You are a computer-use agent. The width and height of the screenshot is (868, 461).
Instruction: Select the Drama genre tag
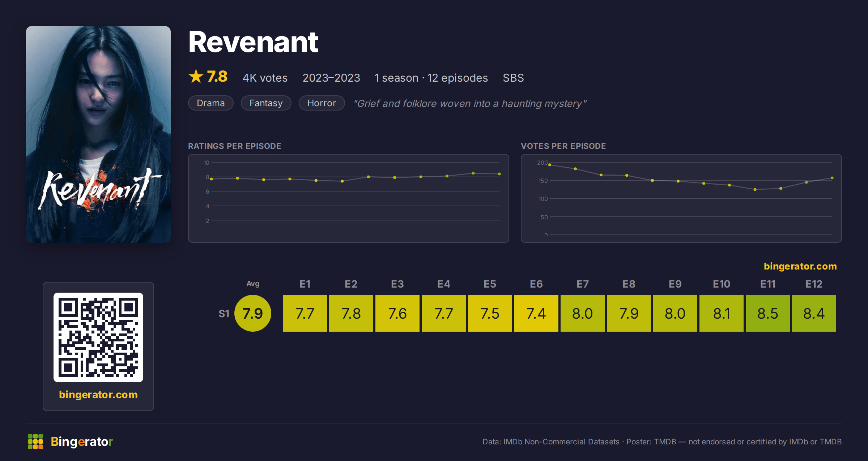click(x=211, y=103)
